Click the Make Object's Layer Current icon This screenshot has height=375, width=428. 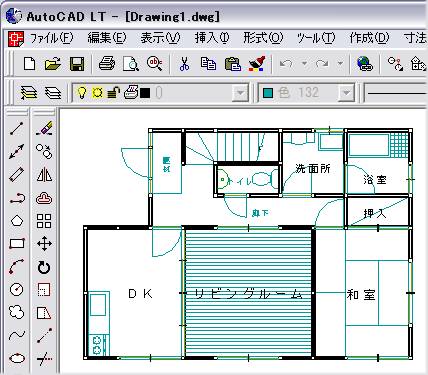(29, 93)
